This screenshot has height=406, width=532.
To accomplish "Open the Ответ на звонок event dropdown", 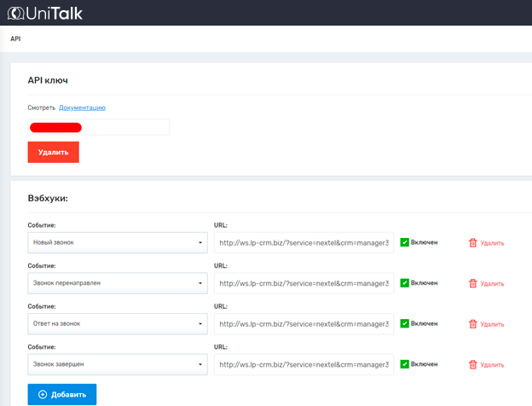I will click(x=118, y=324).
